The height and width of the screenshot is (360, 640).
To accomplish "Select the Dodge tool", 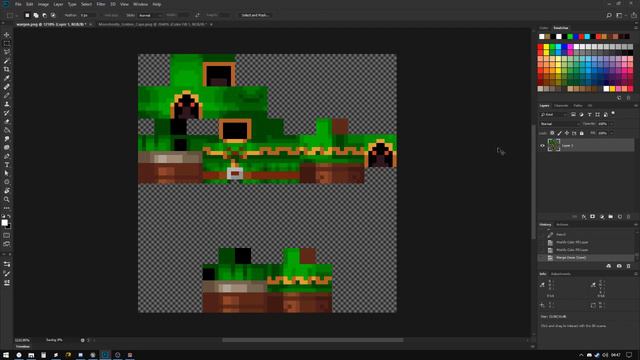I will 7,147.
